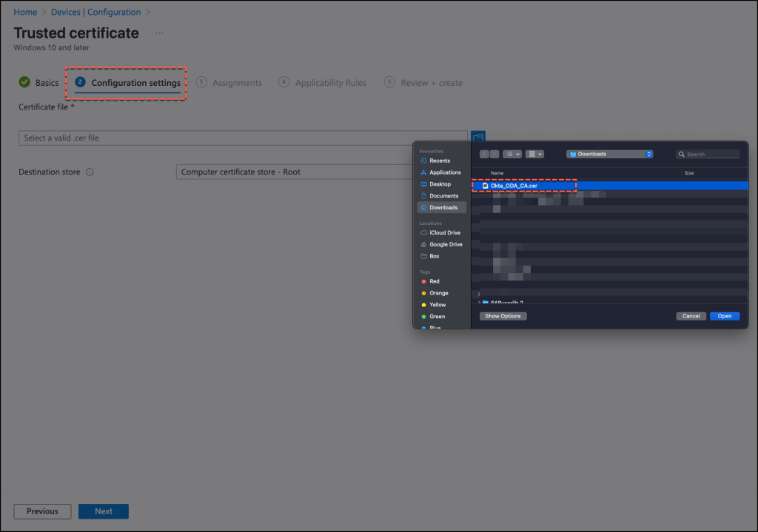Image resolution: width=758 pixels, height=532 pixels.
Task: Select the Red tag in sidebar
Action: coord(434,281)
